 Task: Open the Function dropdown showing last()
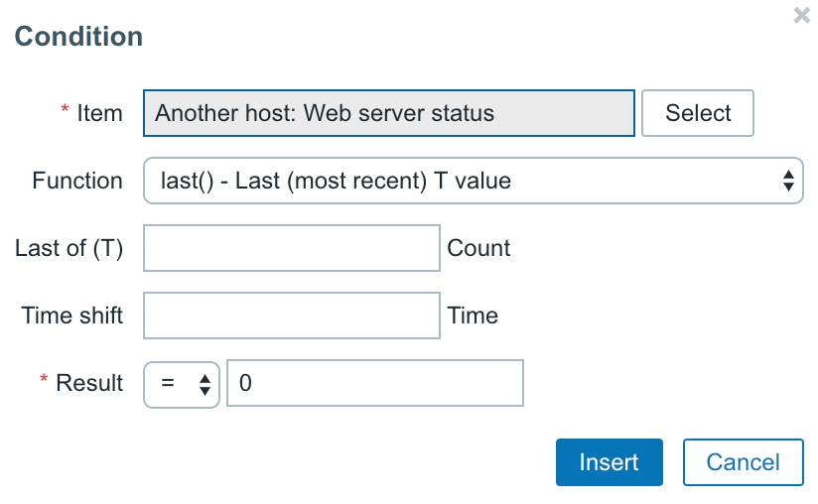(x=474, y=181)
